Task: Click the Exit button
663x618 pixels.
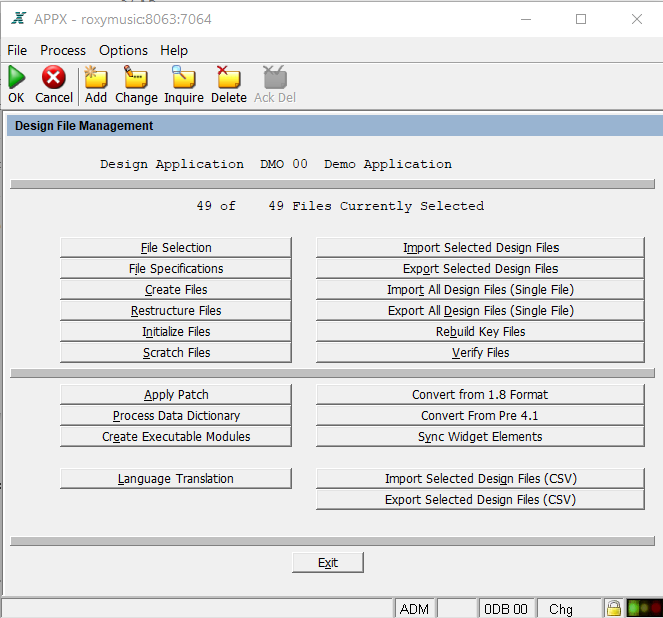Action: tap(328, 563)
